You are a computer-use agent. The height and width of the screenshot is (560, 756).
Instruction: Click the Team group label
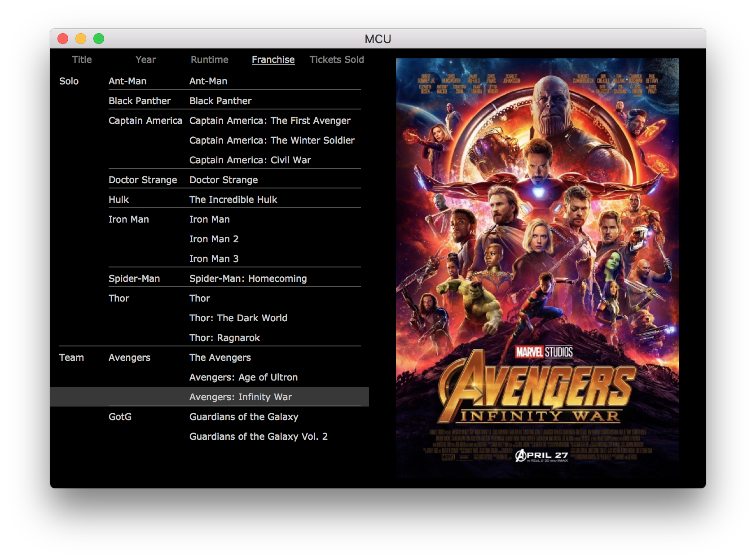click(x=71, y=358)
